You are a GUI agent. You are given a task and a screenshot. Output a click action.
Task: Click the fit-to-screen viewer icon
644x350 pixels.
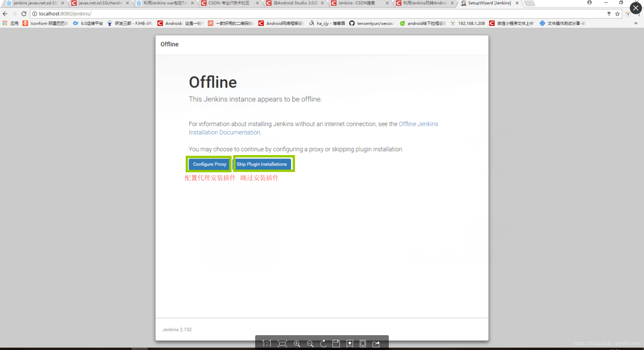pos(282,344)
